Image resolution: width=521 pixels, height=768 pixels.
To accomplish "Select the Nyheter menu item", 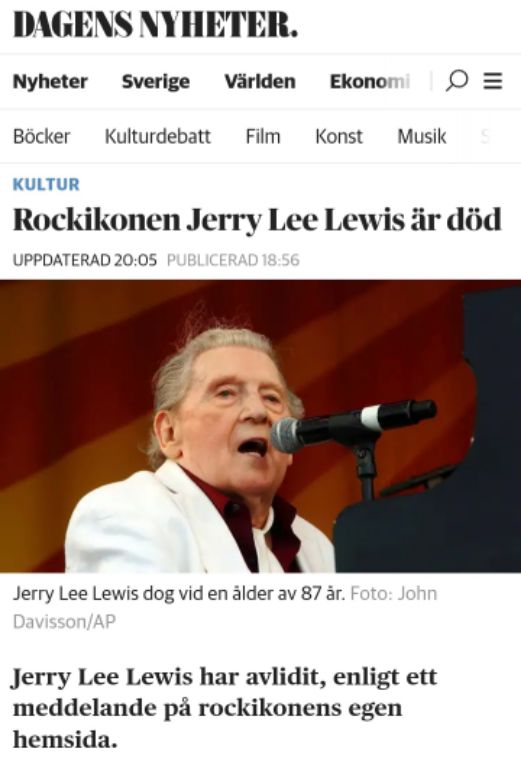I will click(x=50, y=81).
